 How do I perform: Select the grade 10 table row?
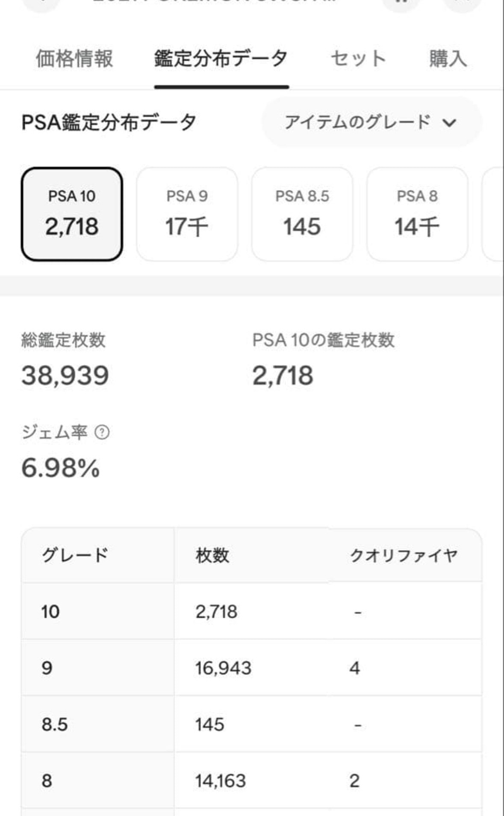(x=252, y=611)
